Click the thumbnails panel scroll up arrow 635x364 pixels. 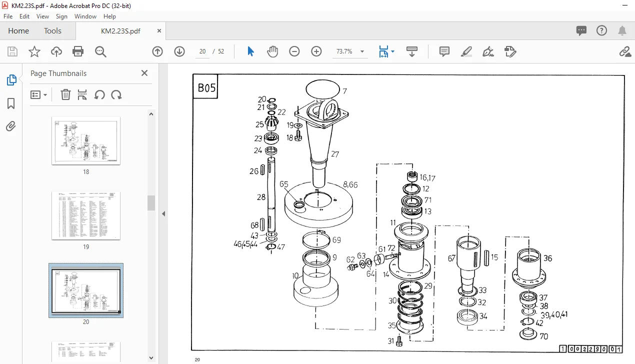pyautogui.click(x=151, y=114)
